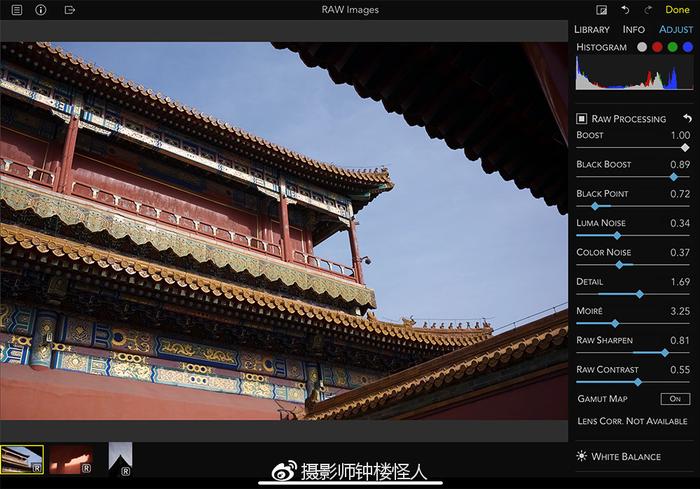The height and width of the screenshot is (489, 700).
Task: Toggle the Raw Processing enable checkbox
Action: (x=581, y=118)
